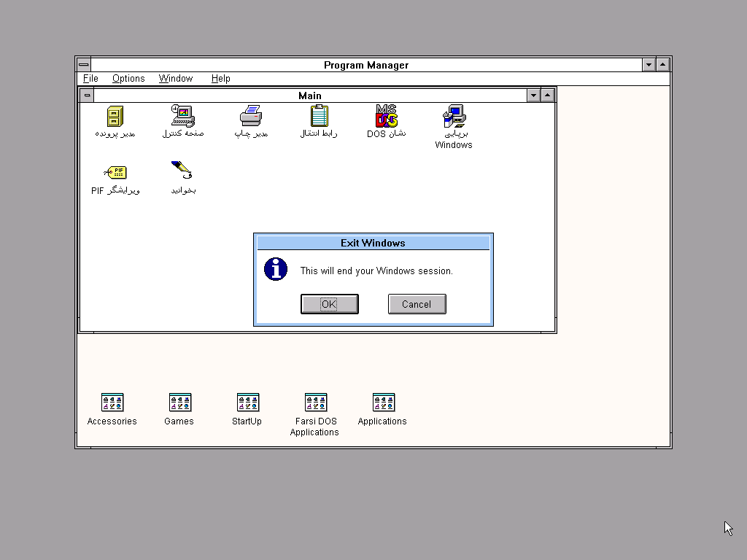Confirm exit by pressing OK
Image resolution: width=747 pixels, height=560 pixels.
coord(329,304)
